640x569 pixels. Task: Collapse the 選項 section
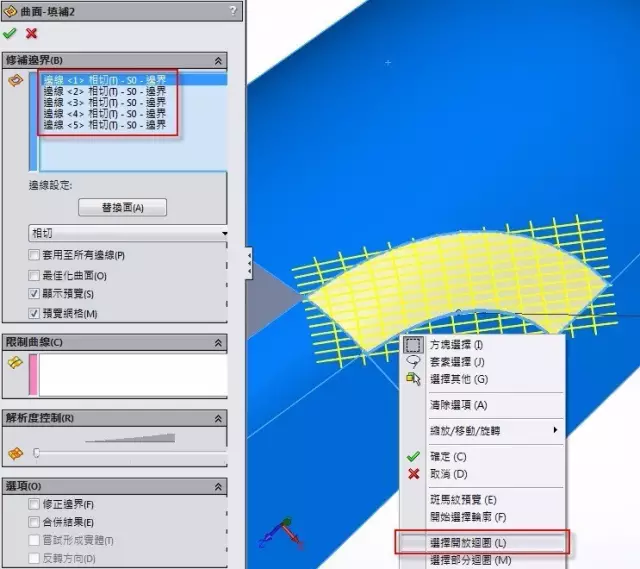click(218, 487)
